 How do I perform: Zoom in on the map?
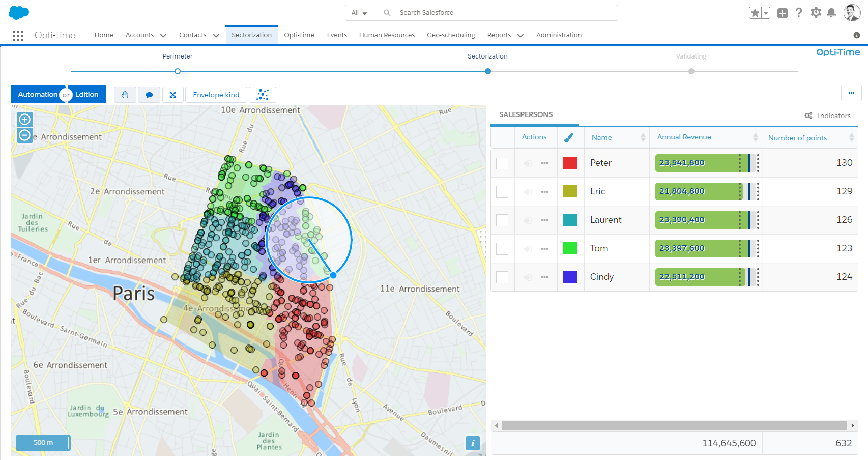(x=24, y=120)
